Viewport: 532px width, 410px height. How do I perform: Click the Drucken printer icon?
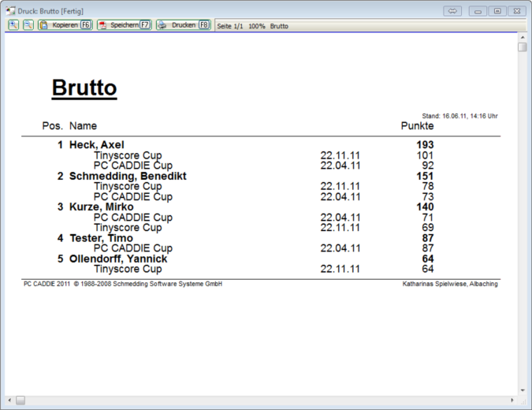(163, 25)
